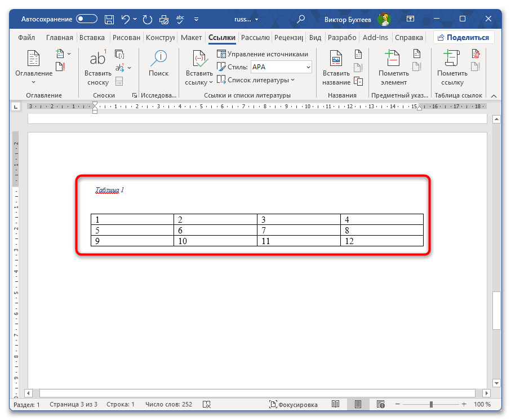Image resolution: width=511 pixels, height=420 pixels.
Task: Click the Show Notes icon
Action: tap(119, 81)
